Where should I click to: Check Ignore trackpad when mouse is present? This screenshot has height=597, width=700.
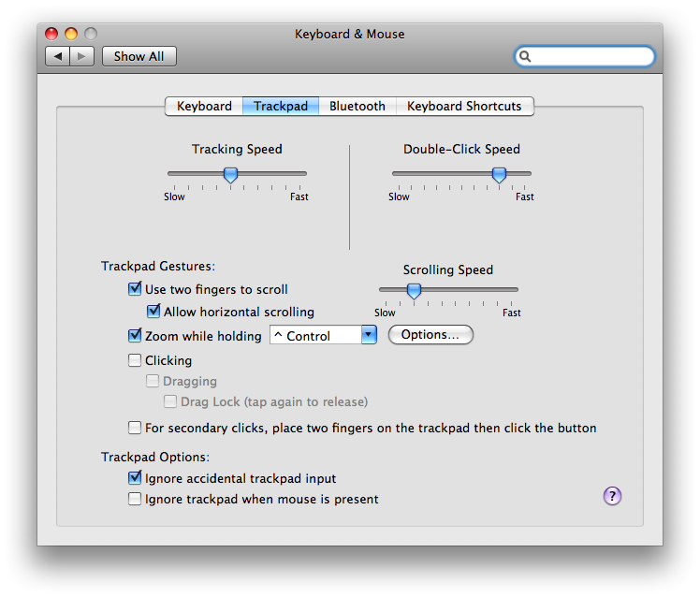pos(135,499)
